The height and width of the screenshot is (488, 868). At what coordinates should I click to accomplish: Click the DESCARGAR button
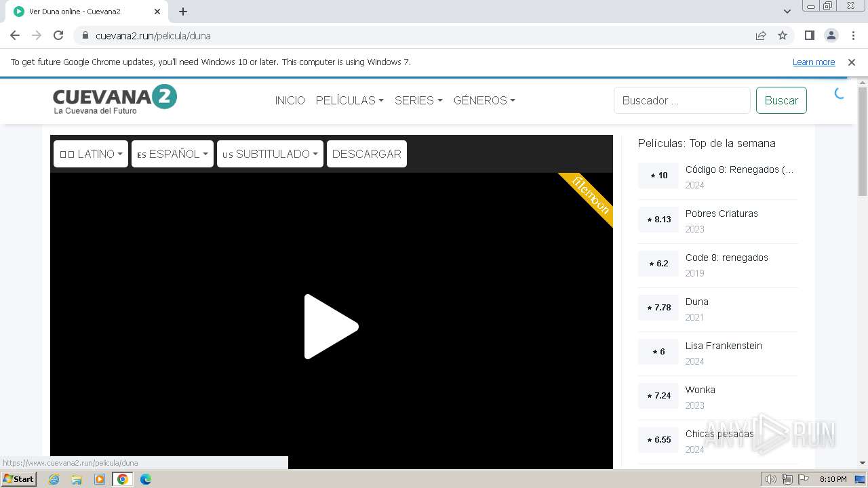tap(366, 154)
